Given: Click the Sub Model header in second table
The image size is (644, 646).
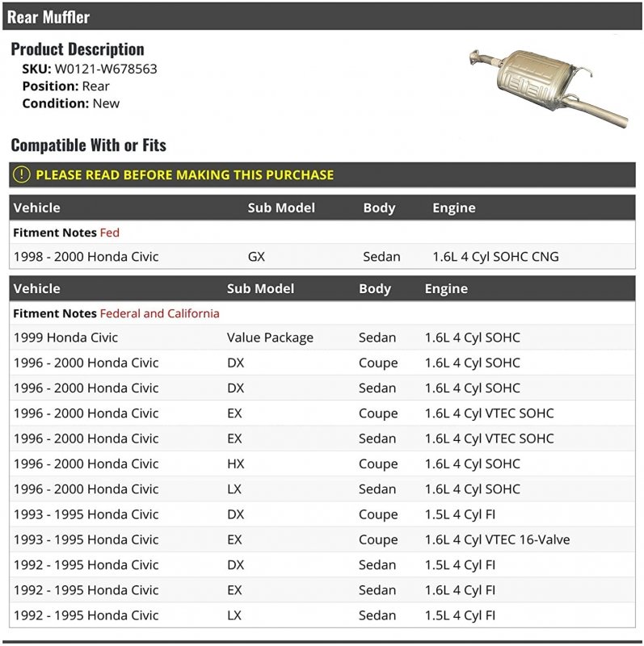Looking at the screenshot, I should (260, 288).
